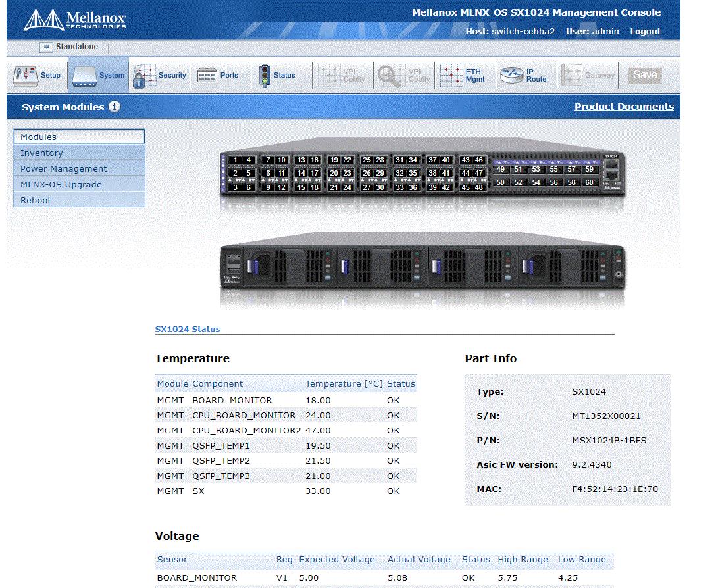
Task: Open the IP Route router icon
Action: click(512, 75)
